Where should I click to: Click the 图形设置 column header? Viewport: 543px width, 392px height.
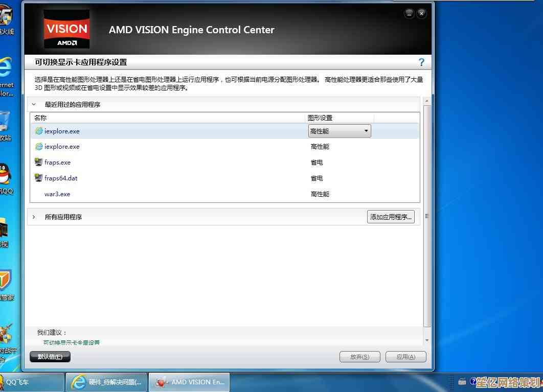click(x=320, y=118)
